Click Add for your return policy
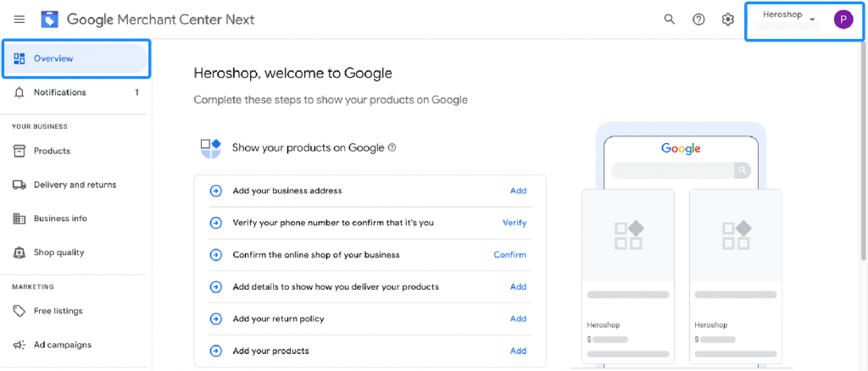Screen dimensions: 868x371 tap(518, 318)
